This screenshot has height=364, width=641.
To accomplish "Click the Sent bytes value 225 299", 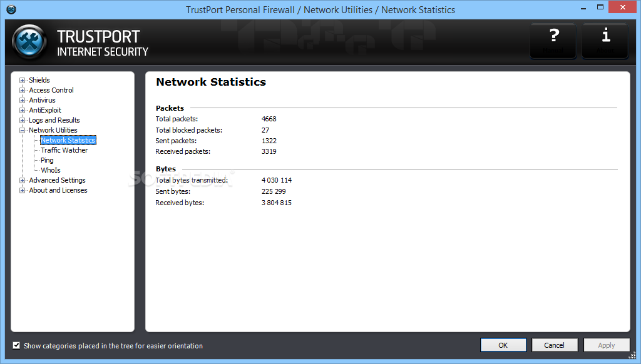I will point(274,191).
